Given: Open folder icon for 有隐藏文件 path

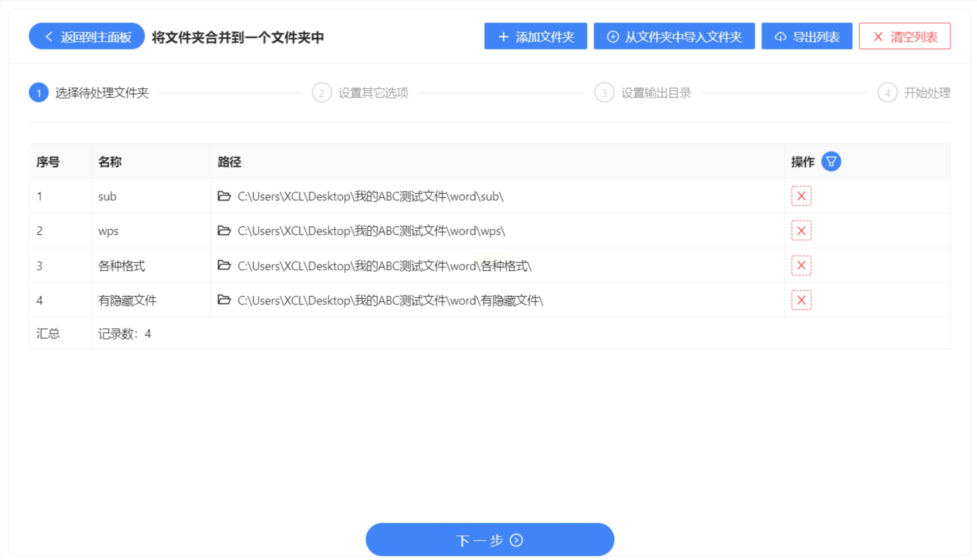Looking at the screenshot, I should tap(224, 299).
